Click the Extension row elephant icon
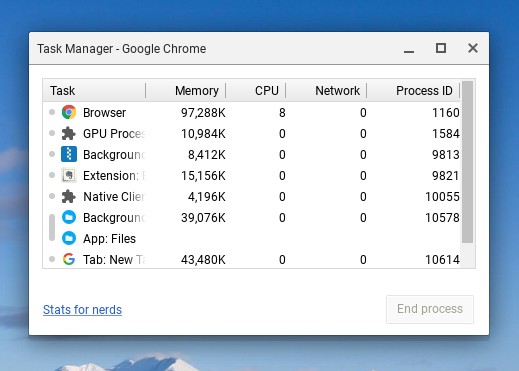 pyautogui.click(x=69, y=175)
